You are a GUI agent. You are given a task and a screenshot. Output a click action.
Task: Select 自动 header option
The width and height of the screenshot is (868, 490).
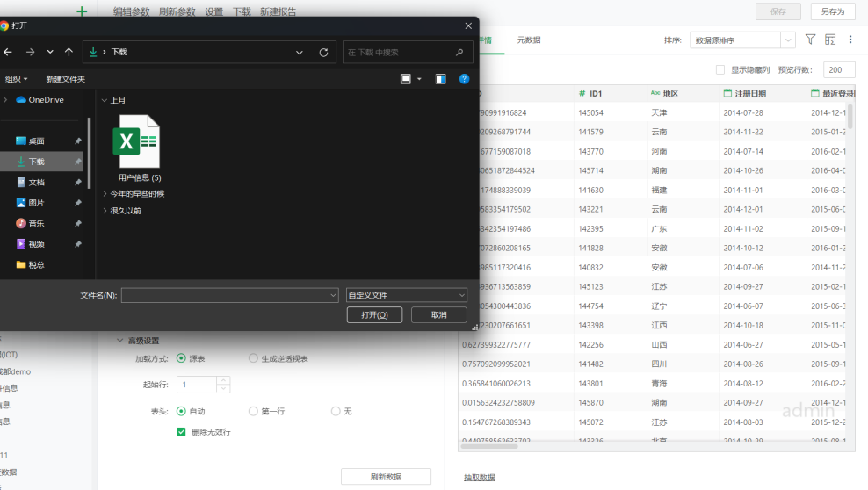181,412
